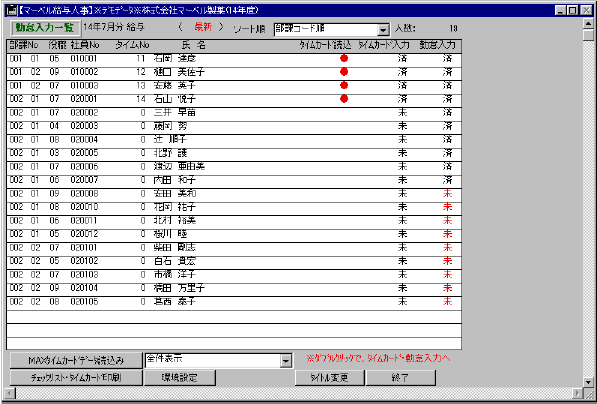
Task: Go to next month with right arrow
Action: (x=220, y=28)
